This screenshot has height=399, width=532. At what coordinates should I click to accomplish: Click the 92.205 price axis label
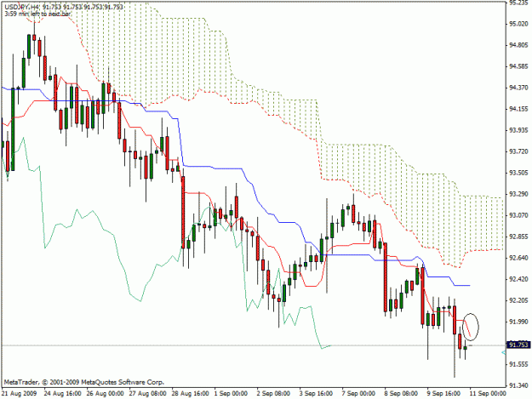(x=518, y=300)
